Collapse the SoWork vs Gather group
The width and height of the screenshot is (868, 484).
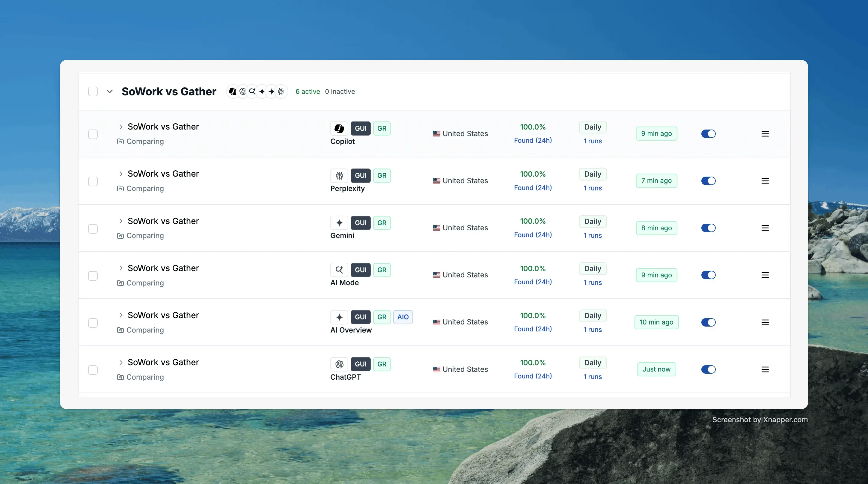point(109,91)
